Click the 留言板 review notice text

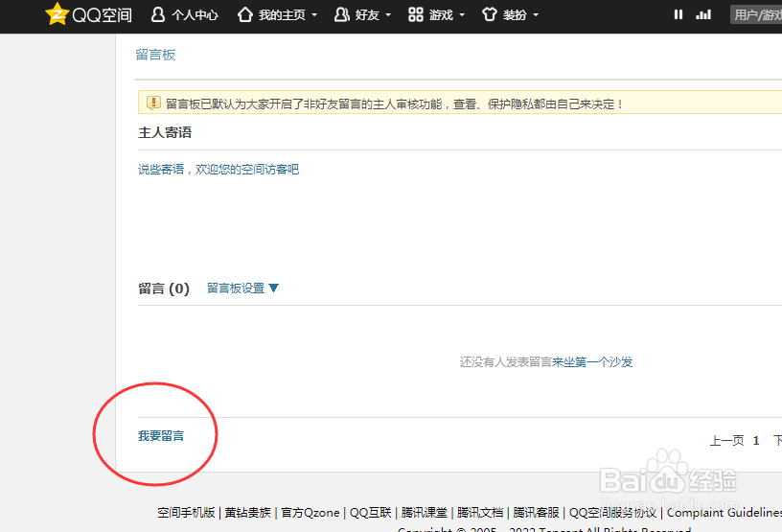point(395,104)
